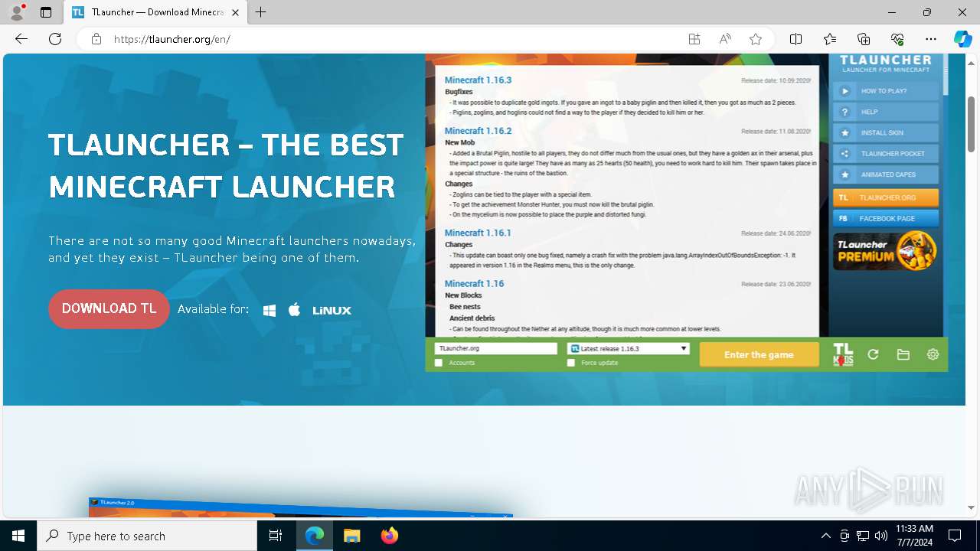Click the TLauncher.org username field
Image resolution: width=980 pixels, height=551 pixels.
(496, 348)
